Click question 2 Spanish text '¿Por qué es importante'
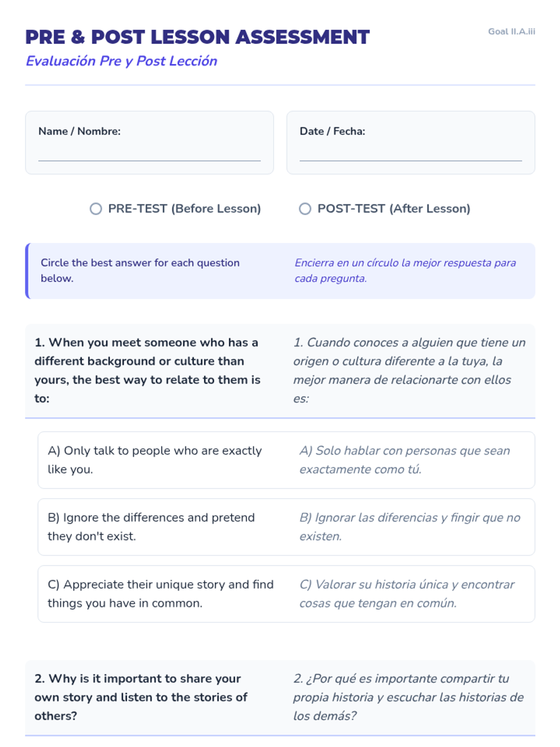 [x=408, y=697]
